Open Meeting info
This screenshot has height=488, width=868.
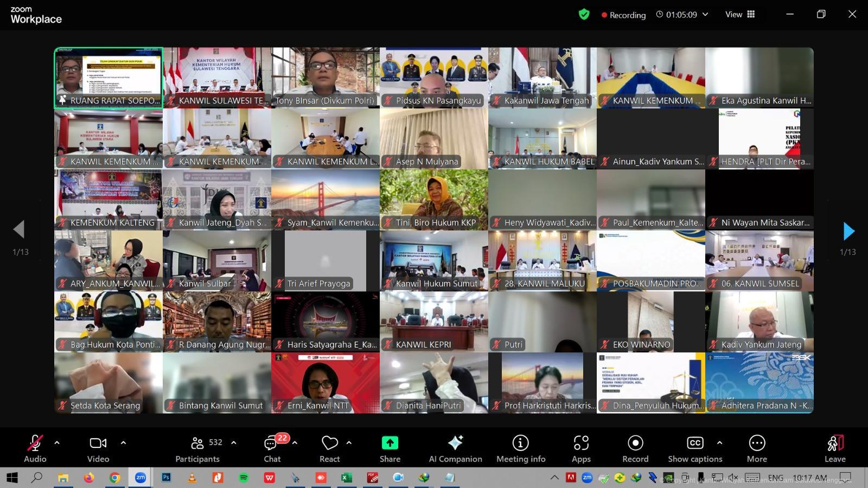[x=520, y=449]
